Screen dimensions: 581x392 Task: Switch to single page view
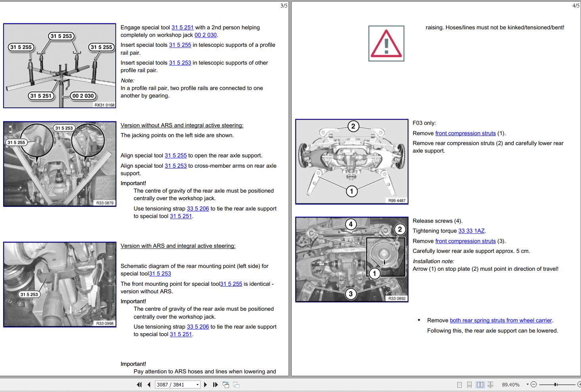[459, 384]
